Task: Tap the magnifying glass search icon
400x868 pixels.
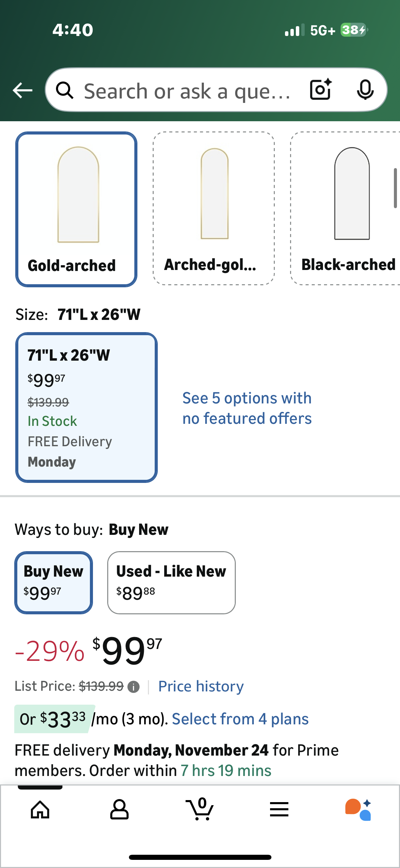Action: (64, 90)
